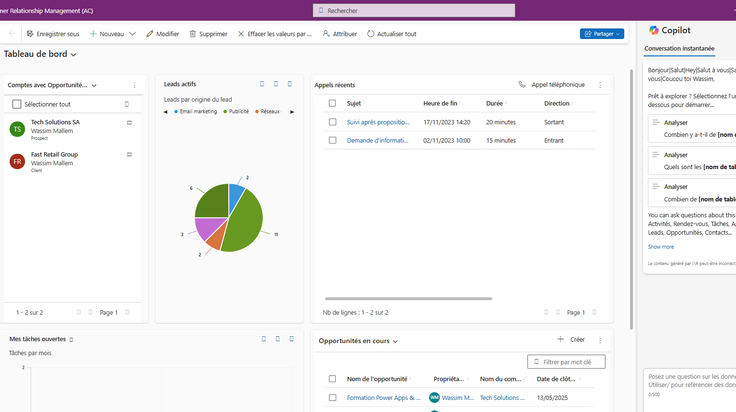736x412 pixels.
Task: Open more options in Appels récents
Action: [x=600, y=85]
